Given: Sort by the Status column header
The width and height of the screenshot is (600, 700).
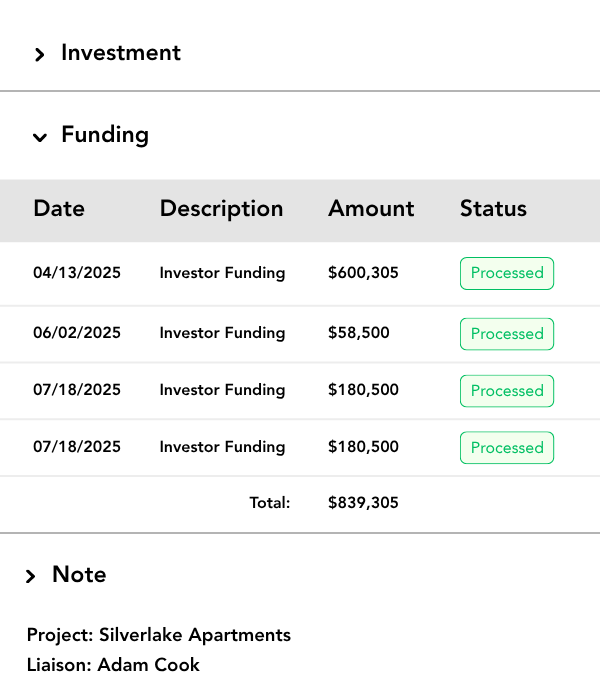Looking at the screenshot, I should (x=493, y=209).
